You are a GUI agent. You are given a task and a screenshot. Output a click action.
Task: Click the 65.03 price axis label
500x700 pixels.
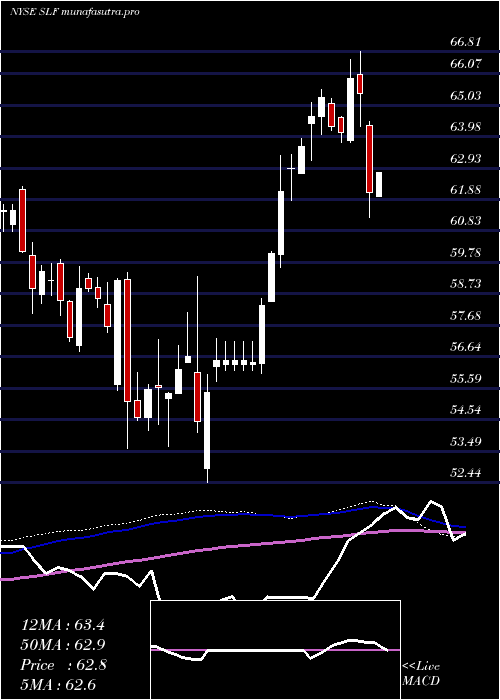[x=466, y=96]
